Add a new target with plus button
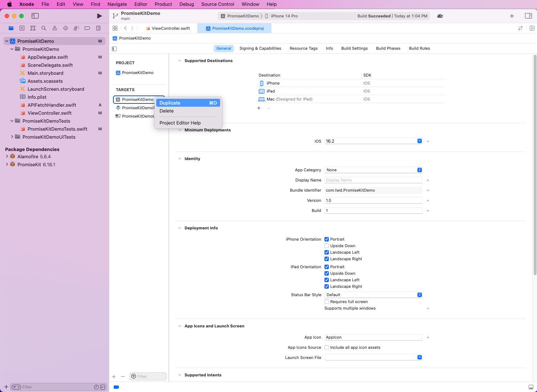537x392 pixels. point(114,377)
